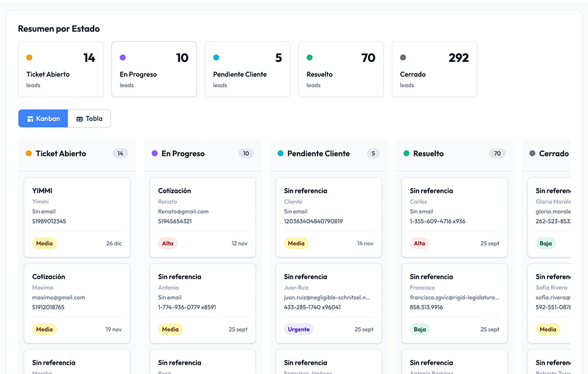Click the Alta priority tag on Carlos card
Image resolution: width=588 pixels, height=374 pixels.
[420, 243]
